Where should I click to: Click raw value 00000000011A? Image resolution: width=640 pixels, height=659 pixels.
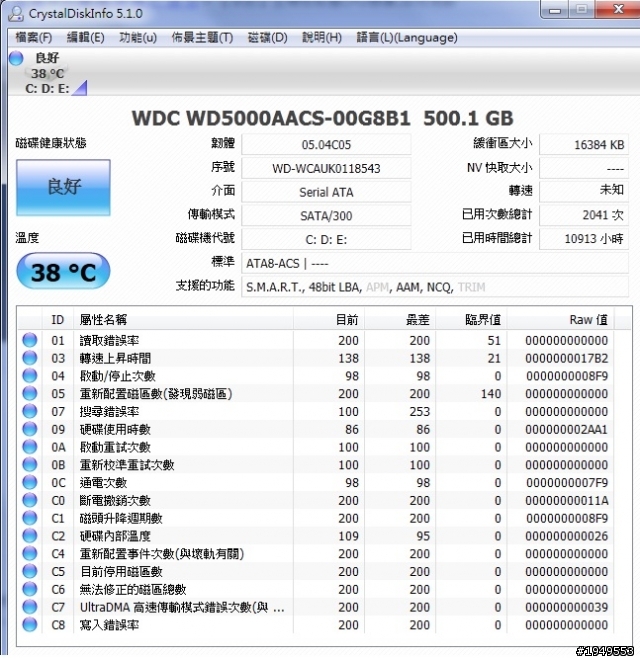[566, 501]
